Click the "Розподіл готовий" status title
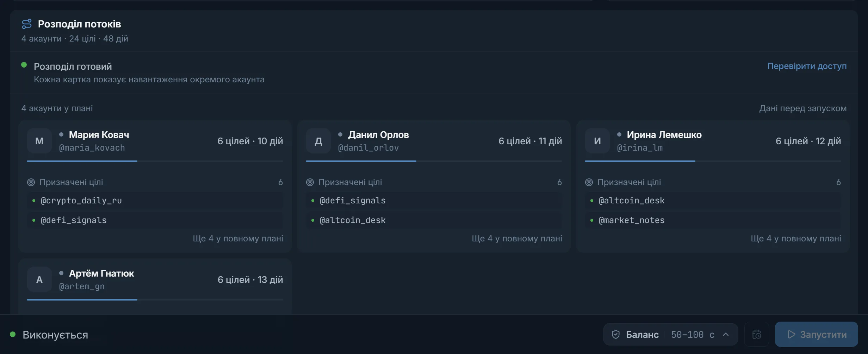Viewport: 868px width, 354px height. 73,67
